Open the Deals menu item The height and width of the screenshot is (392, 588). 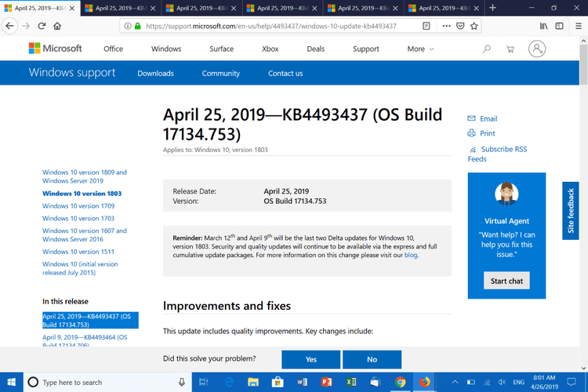pyautogui.click(x=316, y=49)
